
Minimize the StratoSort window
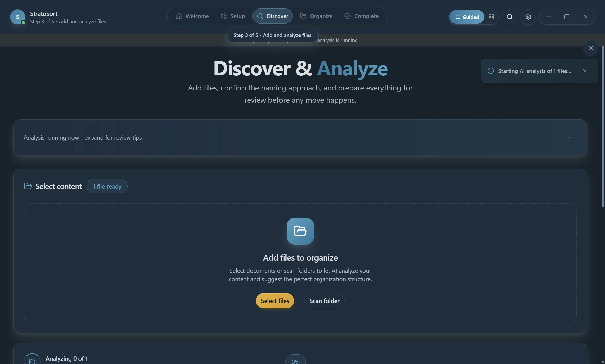tap(549, 17)
